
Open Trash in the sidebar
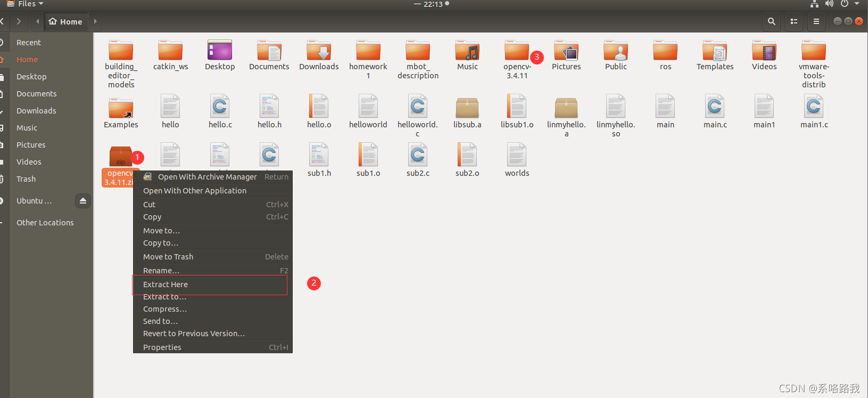46,179
